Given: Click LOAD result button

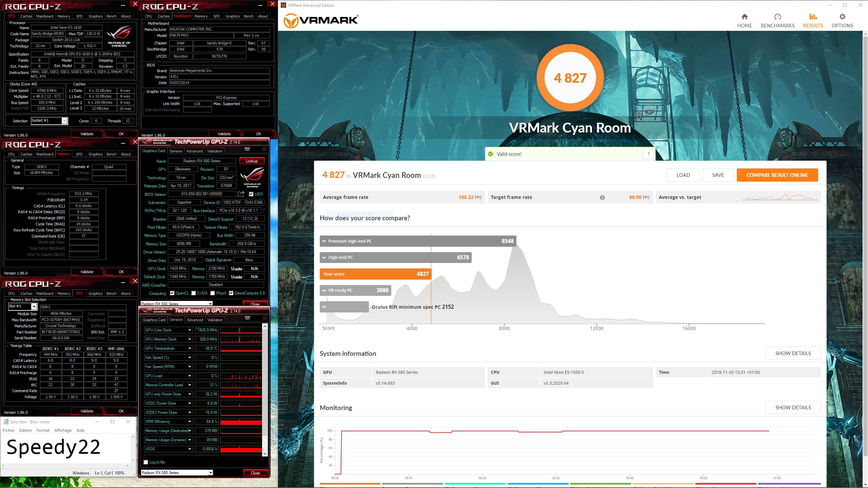Looking at the screenshot, I should coord(683,175).
